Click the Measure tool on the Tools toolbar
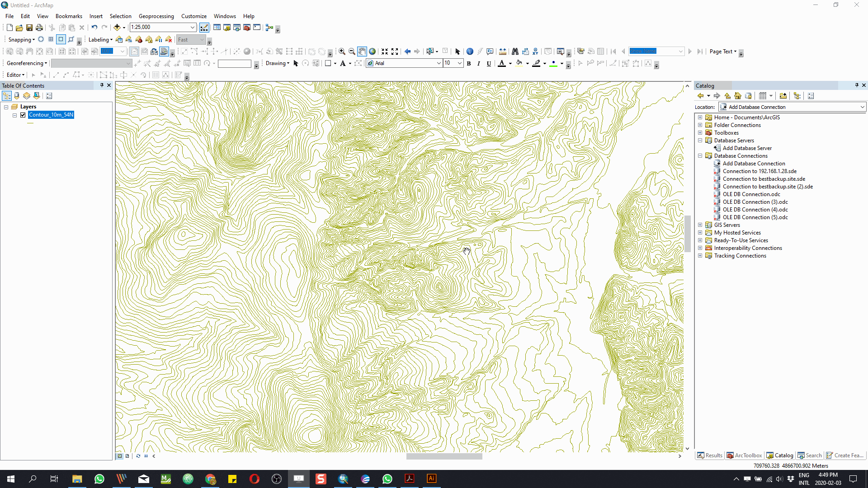868x488 pixels. tap(503, 52)
